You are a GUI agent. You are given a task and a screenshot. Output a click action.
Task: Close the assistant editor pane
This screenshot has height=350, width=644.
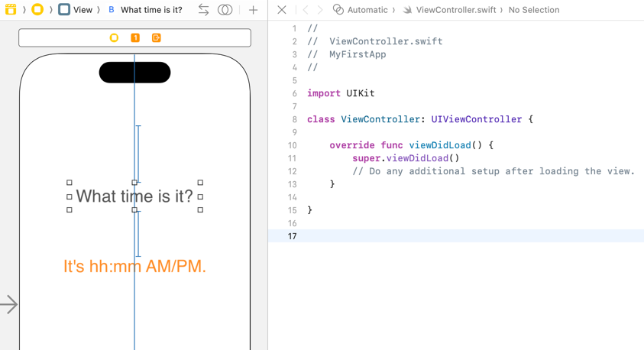coord(282,10)
